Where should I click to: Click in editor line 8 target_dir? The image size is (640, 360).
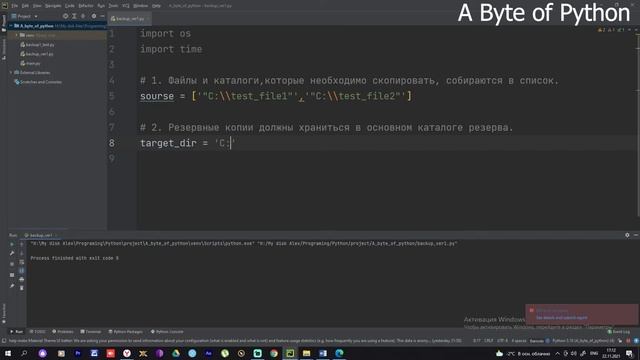coord(168,143)
